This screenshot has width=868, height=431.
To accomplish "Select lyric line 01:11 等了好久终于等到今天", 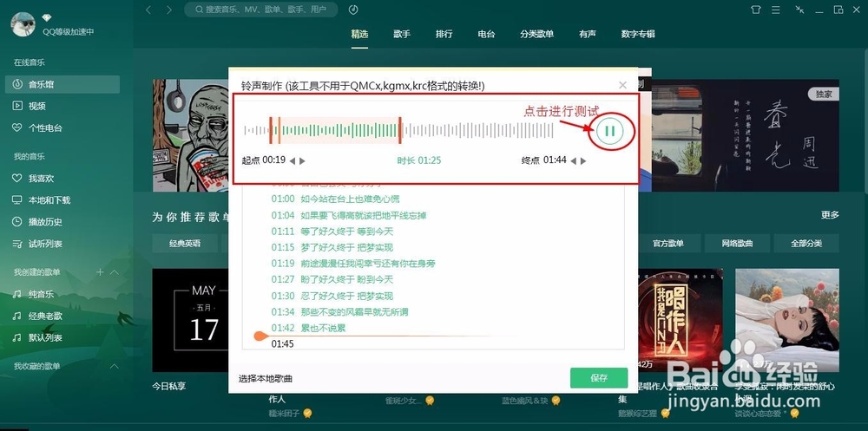I will click(x=332, y=232).
